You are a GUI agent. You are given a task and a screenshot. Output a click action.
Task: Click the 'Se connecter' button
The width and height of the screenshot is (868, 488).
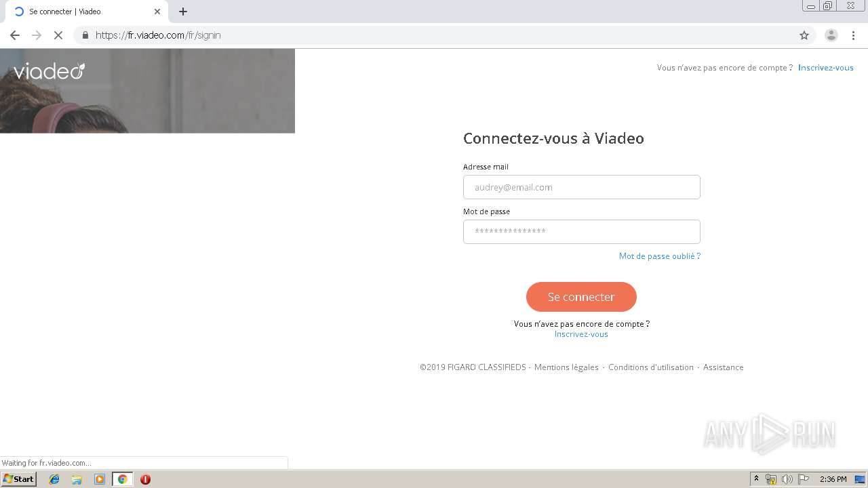point(581,297)
